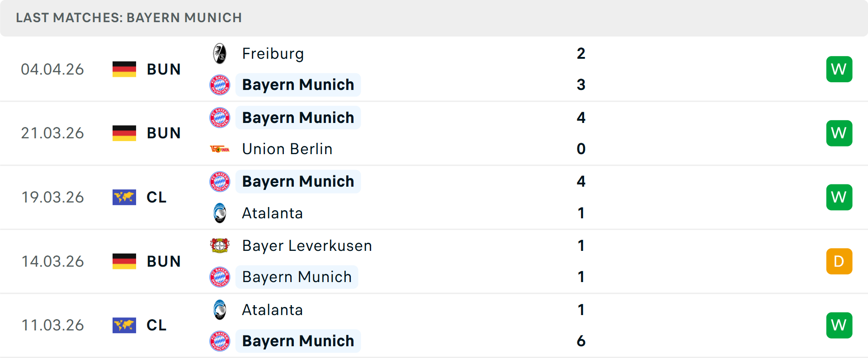
Task: Expand the 14.03.26 Leverkusen match row
Action: tap(434, 261)
